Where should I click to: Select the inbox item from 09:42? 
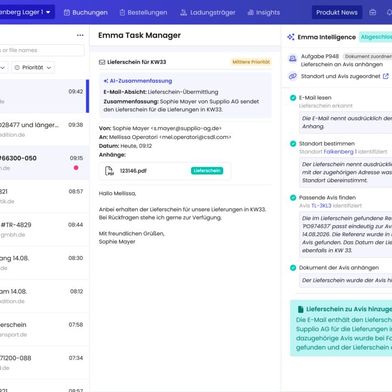(x=43, y=96)
